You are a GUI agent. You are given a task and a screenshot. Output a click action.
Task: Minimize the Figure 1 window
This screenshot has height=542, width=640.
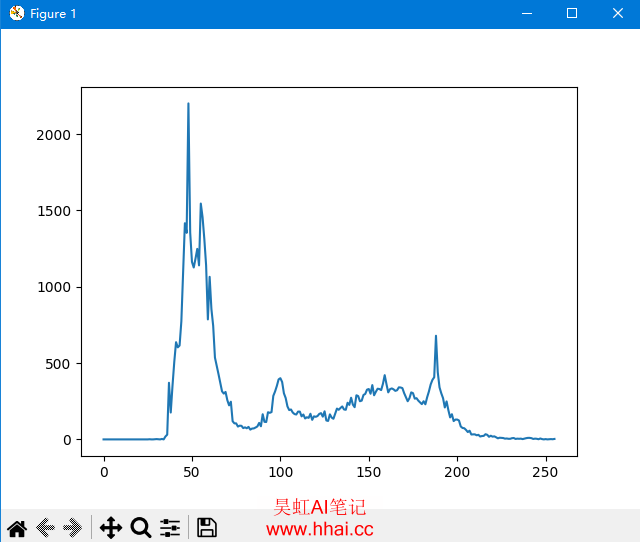(525, 13)
